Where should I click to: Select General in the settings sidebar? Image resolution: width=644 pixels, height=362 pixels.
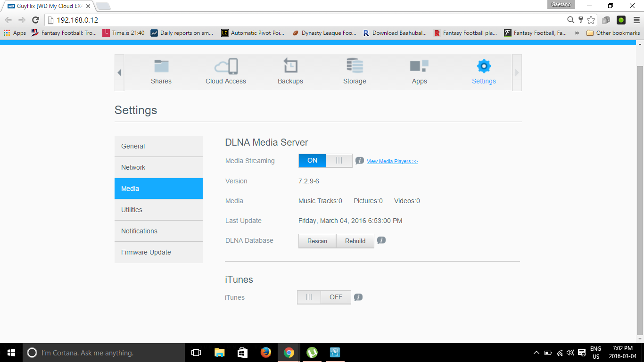tap(158, 146)
